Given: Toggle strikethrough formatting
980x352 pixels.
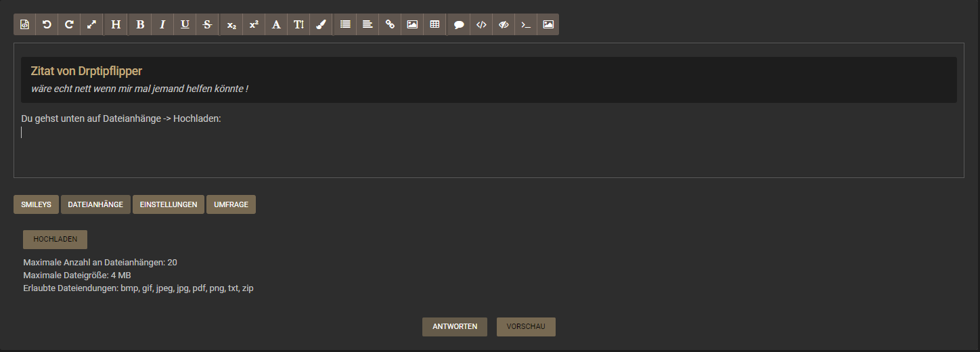Looking at the screenshot, I should point(207,24).
